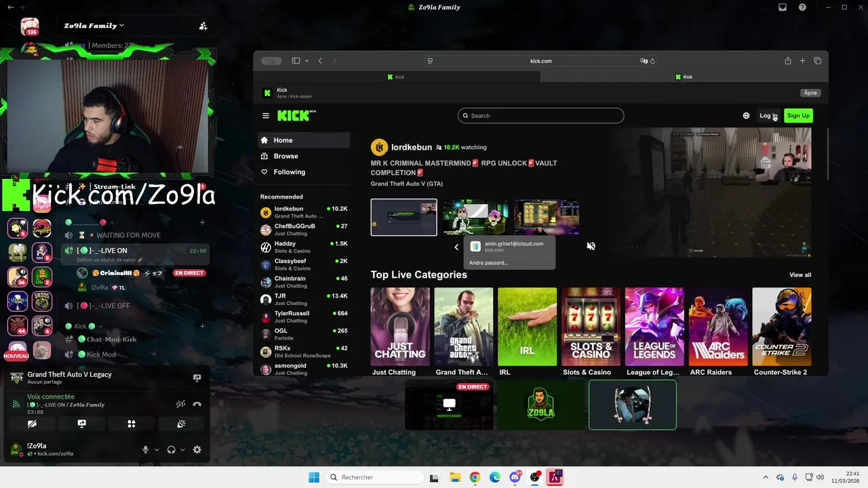Click the Kick logo in the header
Image resolution: width=868 pixels, height=488 pixels.
(296, 116)
